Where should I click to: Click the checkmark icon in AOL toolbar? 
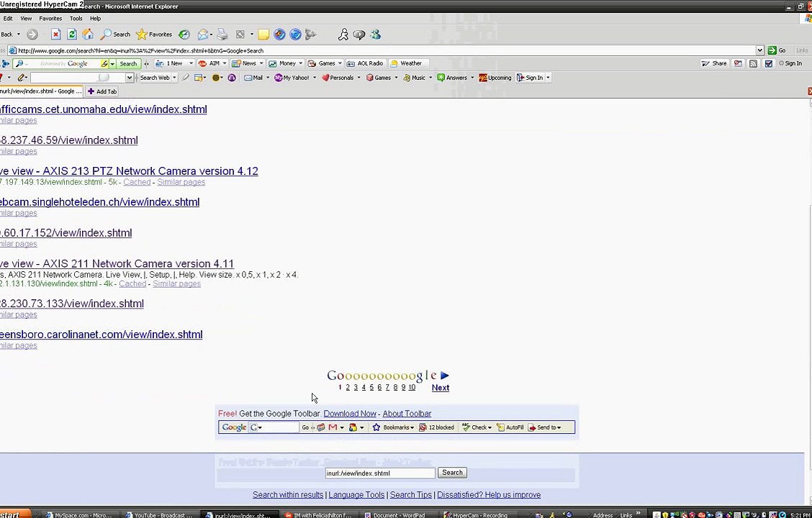(x=769, y=63)
